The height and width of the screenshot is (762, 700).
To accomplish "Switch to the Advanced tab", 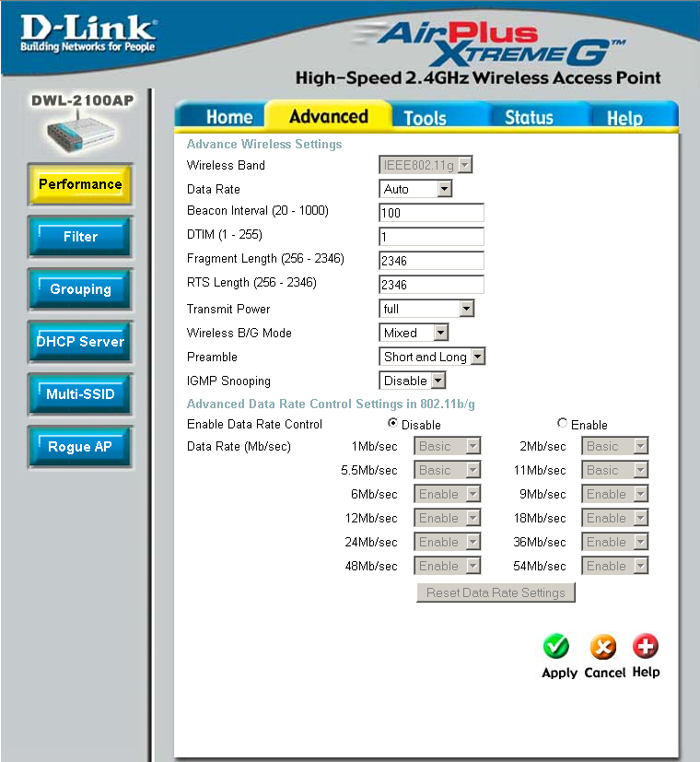I will click(329, 116).
